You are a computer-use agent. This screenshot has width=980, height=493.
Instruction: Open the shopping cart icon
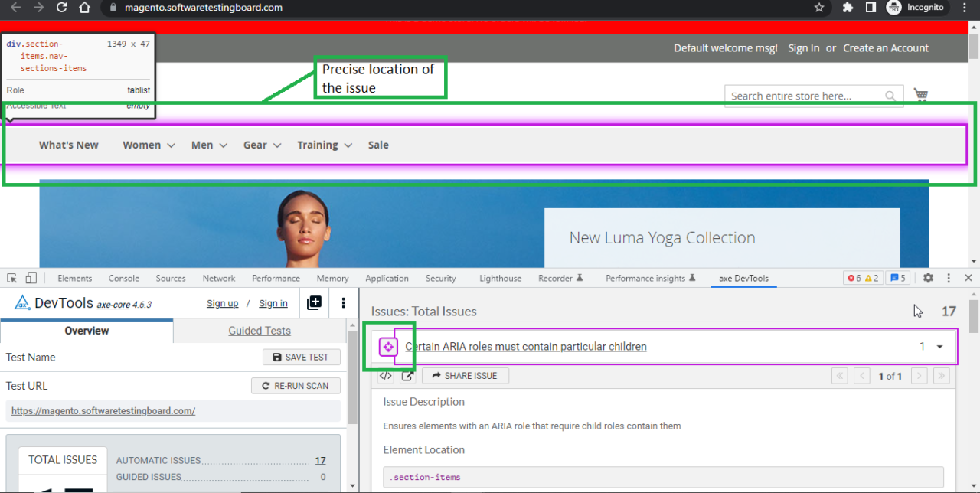920,95
